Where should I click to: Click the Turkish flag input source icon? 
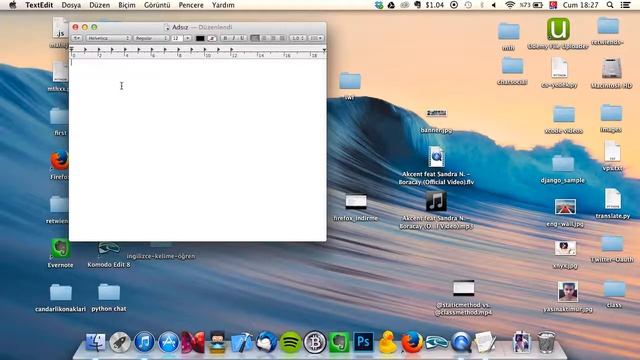point(553,5)
